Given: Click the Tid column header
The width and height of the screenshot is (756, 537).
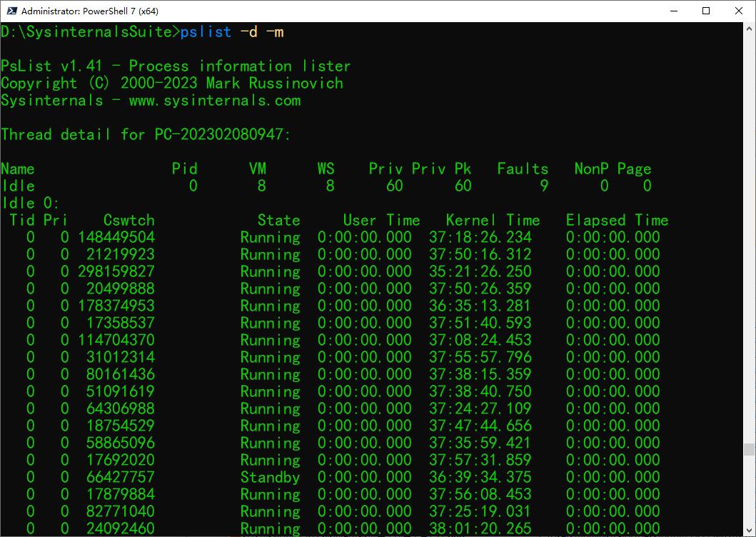Looking at the screenshot, I should [x=22, y=220].
